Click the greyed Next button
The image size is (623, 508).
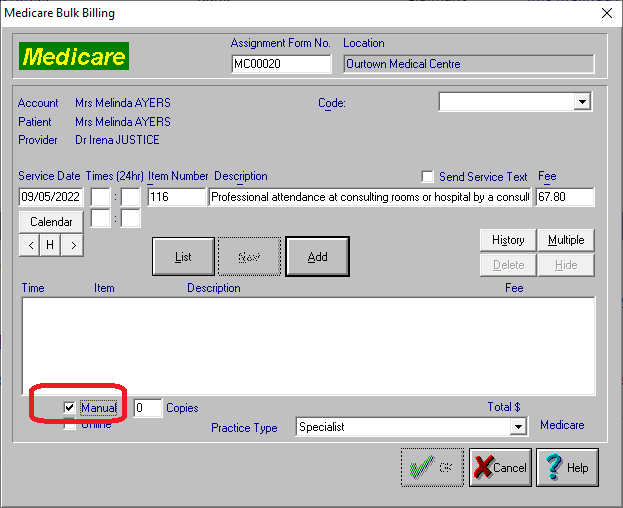pos(250,257)
